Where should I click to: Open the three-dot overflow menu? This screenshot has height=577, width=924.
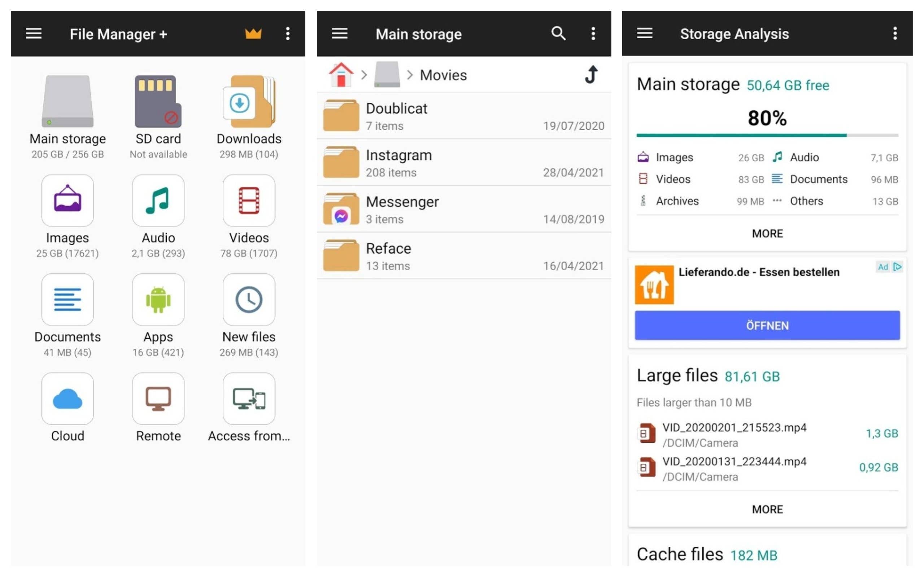coord(288,34)
